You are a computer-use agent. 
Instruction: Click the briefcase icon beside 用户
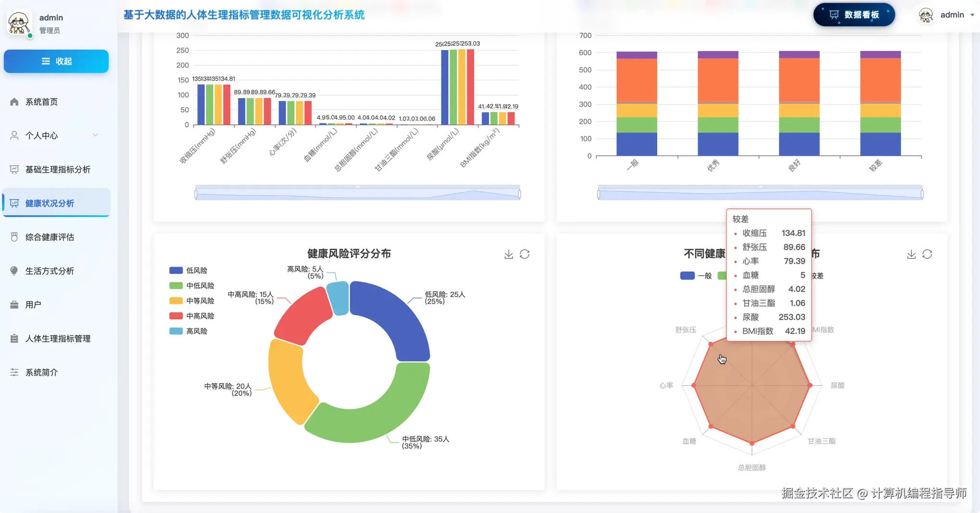[x=14, y=305]
